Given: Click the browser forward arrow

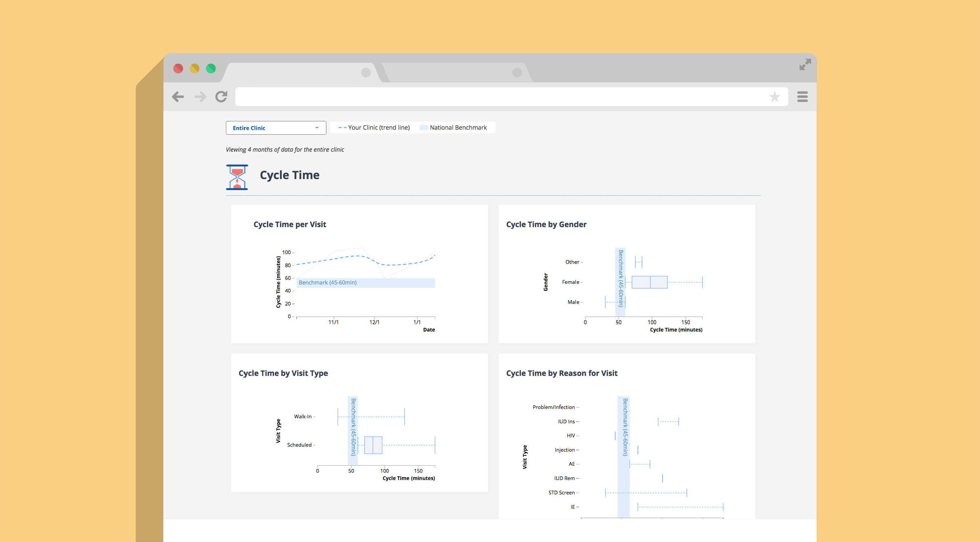Looking at the screenshot, I should (200, 97).
